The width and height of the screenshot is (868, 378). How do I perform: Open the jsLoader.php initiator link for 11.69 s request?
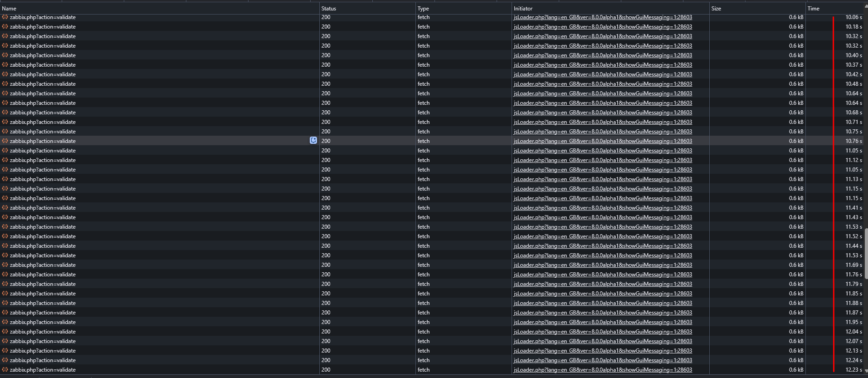point(602,265)
